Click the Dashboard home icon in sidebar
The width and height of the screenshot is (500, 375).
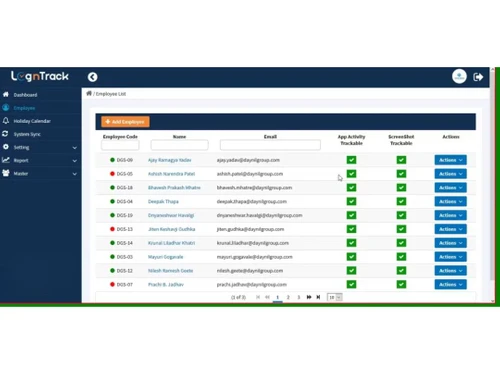point(6,95)
